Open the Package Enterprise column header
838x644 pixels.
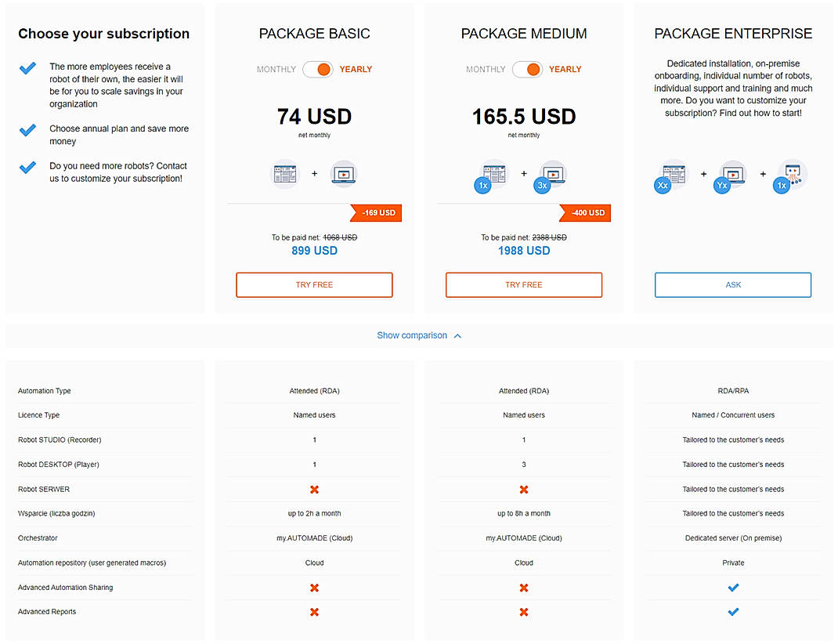click(x=733, y=33)
